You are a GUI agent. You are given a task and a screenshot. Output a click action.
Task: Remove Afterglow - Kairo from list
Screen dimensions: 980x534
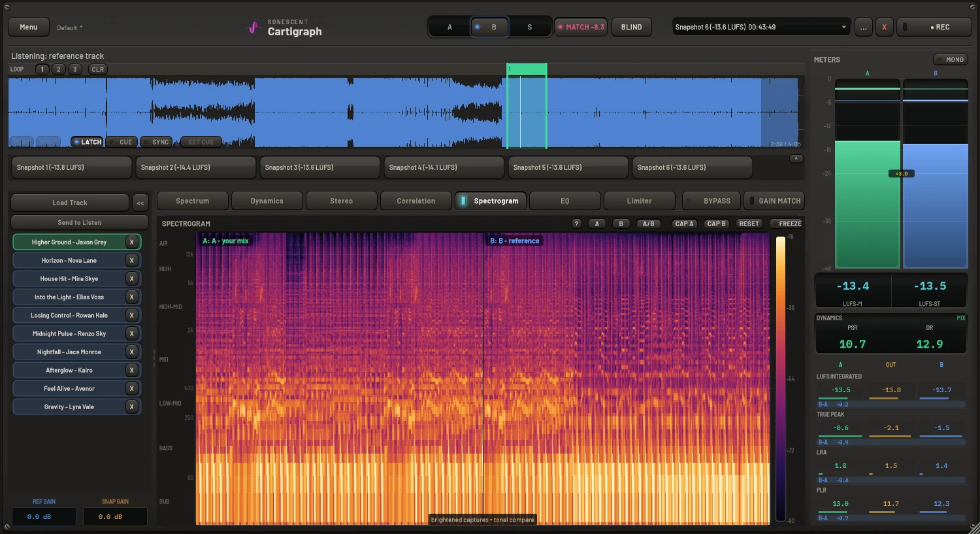point(131,370)
